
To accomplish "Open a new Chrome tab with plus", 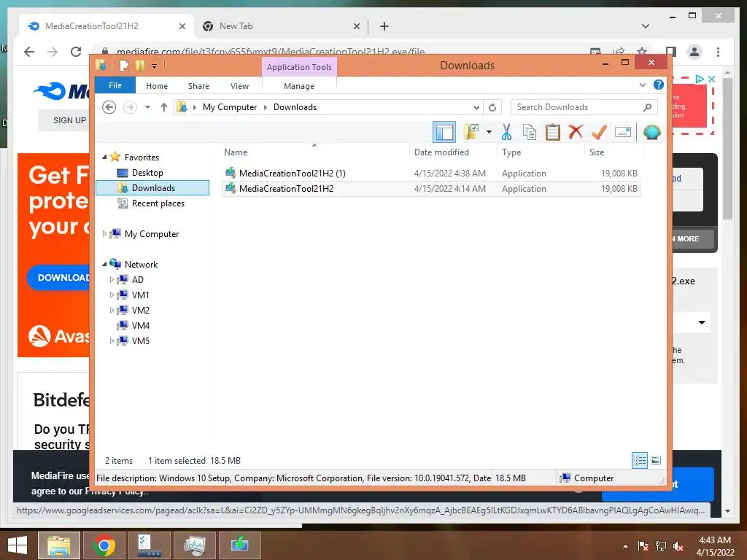I will click(x=384, y=26).
